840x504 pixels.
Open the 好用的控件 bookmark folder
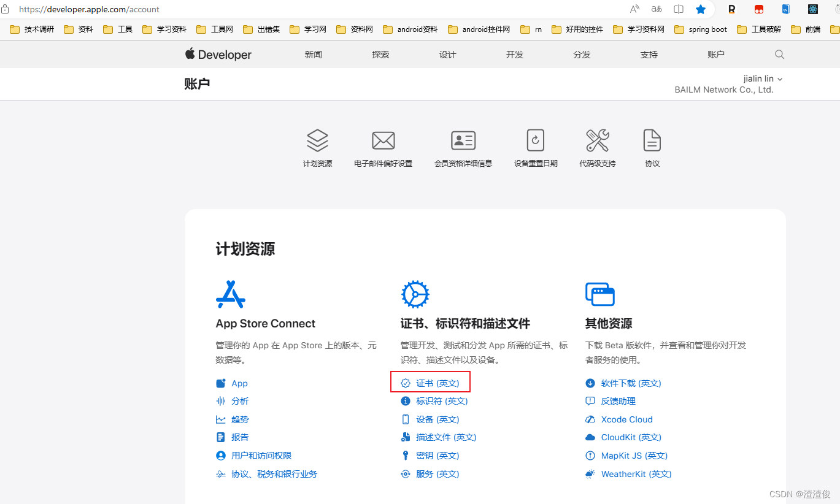click(577, 29)
